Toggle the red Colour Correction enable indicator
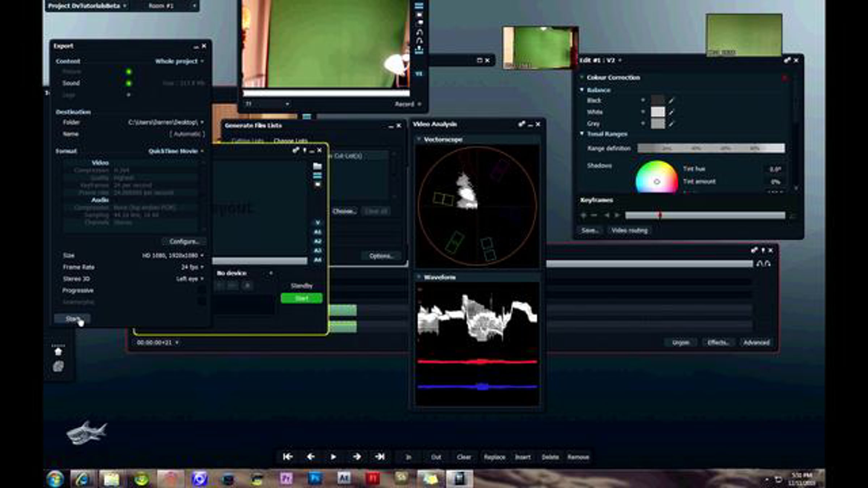Image resolution: width=868 pixels, height=488 pixels. [784, 78]
